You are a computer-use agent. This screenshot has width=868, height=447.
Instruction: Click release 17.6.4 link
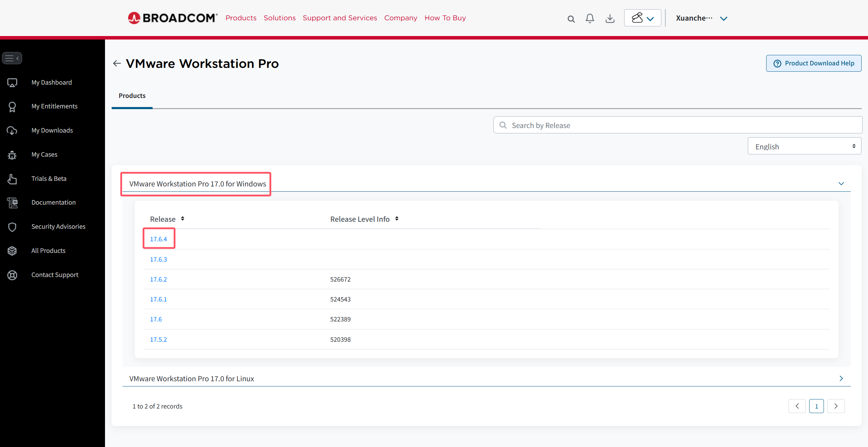click(158, 239)
